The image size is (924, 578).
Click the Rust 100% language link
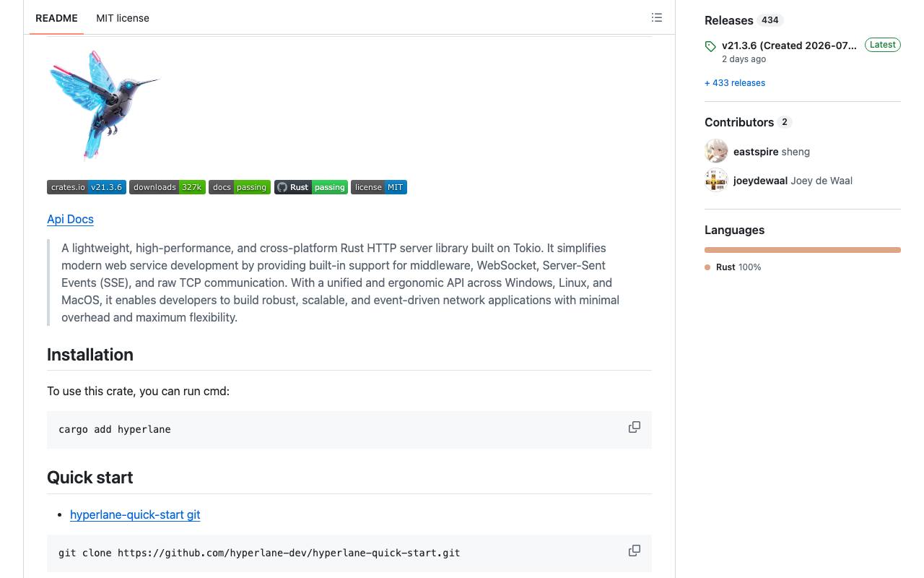click(733, 267)
